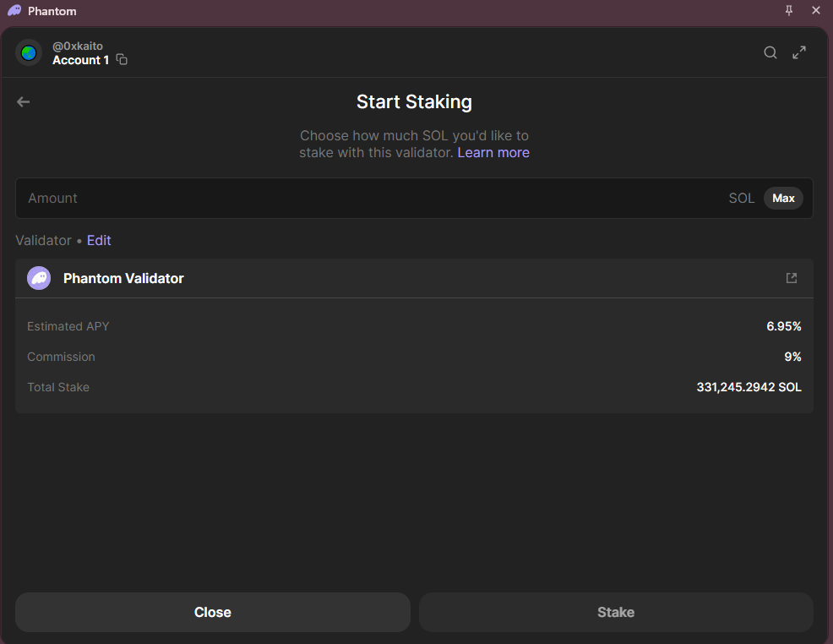Edit the selected validator
Screen dimensions: 833x644
pos(99,240)
